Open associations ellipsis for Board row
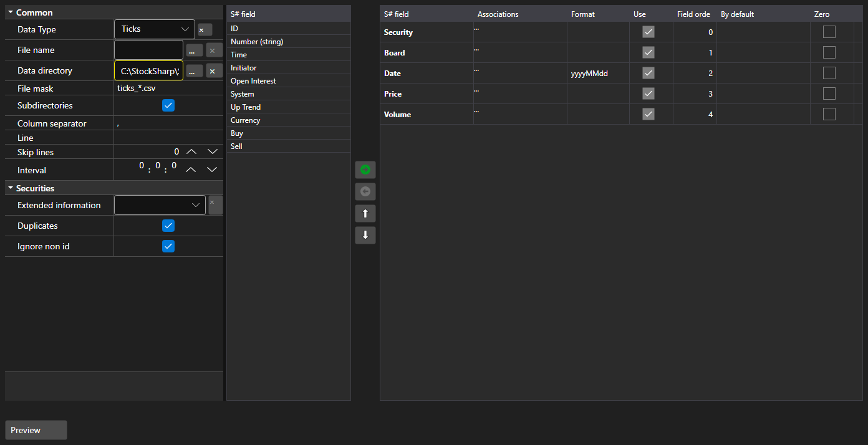The width and height of the screenshot is (868, 445). [476, 49]
